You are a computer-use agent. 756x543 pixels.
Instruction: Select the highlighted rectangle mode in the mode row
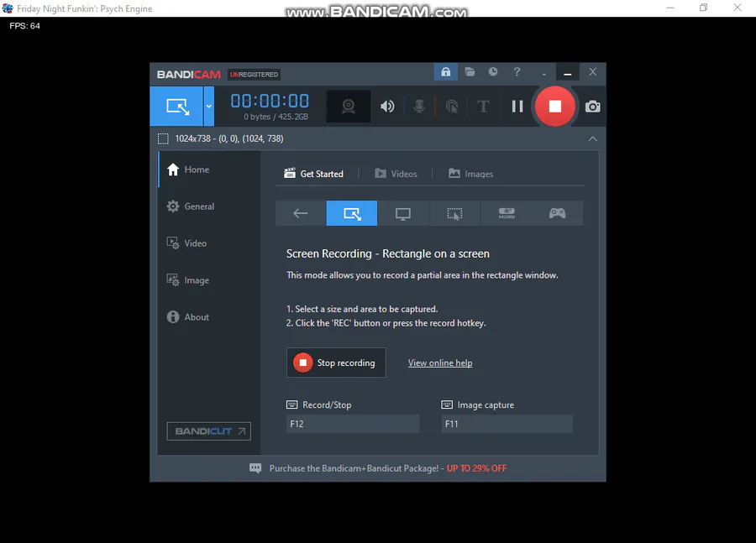(352, 213)
